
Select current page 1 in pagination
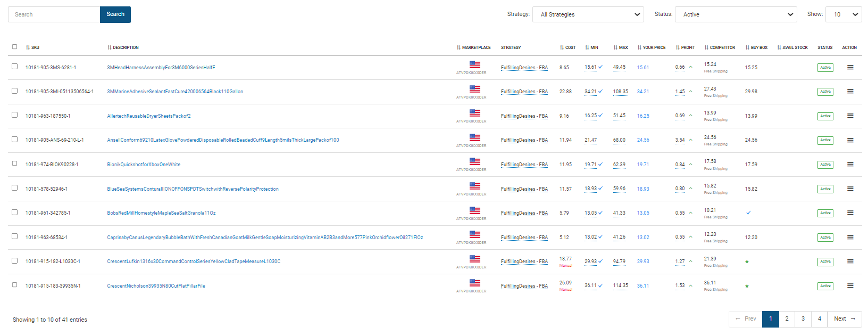771,319
